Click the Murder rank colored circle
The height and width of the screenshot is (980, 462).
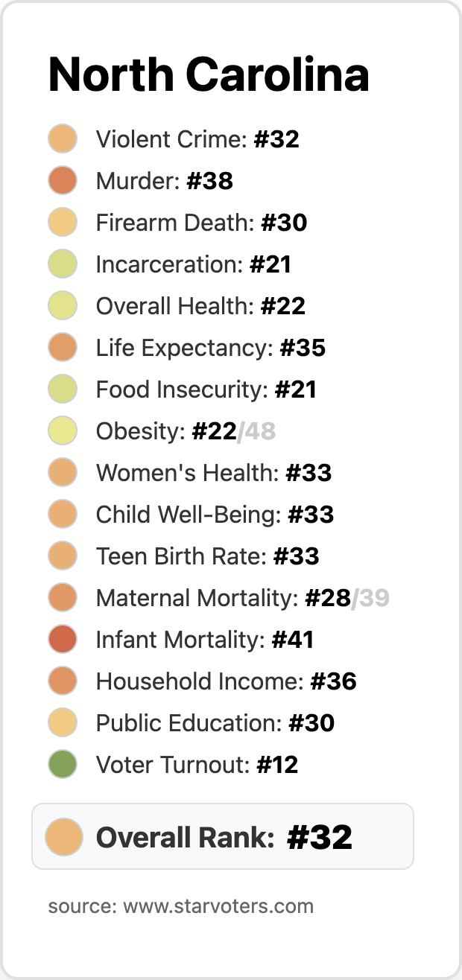[63, 181]
